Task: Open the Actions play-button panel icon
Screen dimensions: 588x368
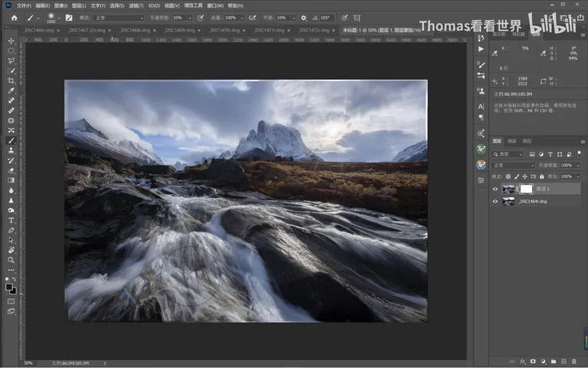Action: (x=481, y=49)
